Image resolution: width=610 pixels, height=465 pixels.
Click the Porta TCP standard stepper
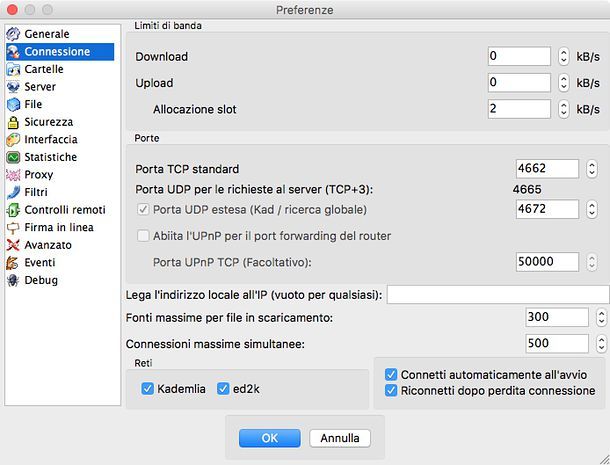592,169
